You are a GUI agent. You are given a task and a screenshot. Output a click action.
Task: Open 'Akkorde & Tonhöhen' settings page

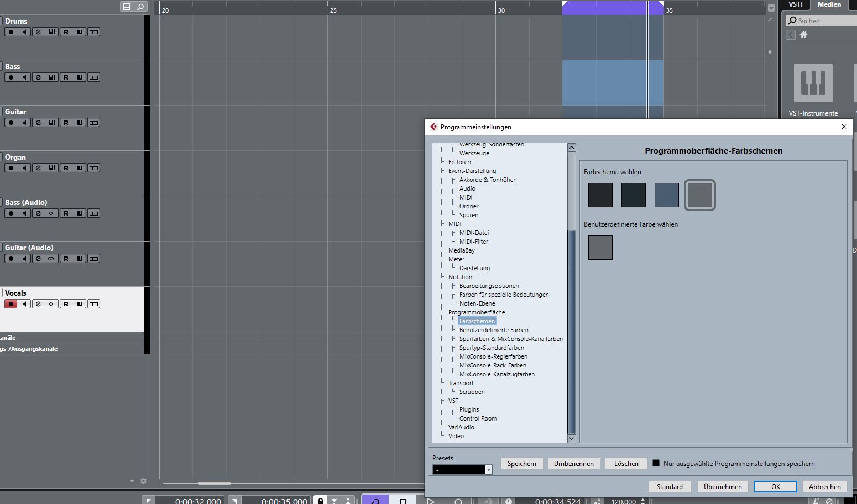(x=488, y=180)
